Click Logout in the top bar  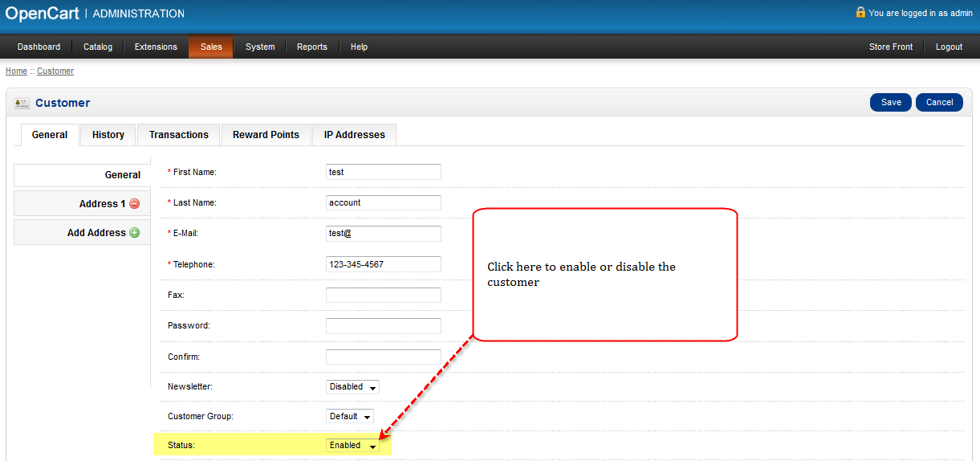[949, 47]
